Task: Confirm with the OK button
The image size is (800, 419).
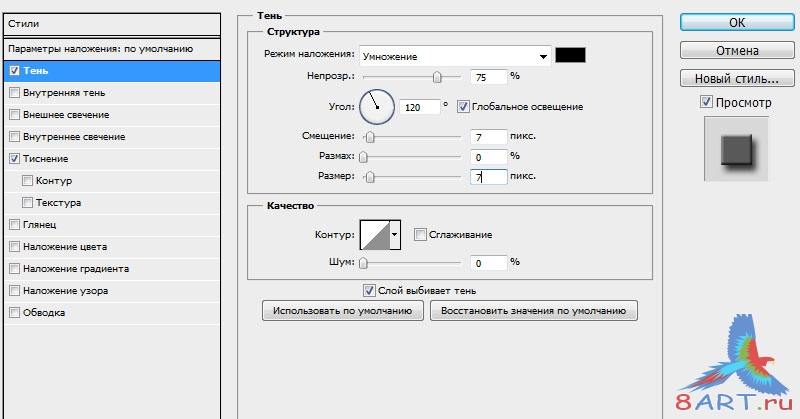Action: (x=737, y=22)
